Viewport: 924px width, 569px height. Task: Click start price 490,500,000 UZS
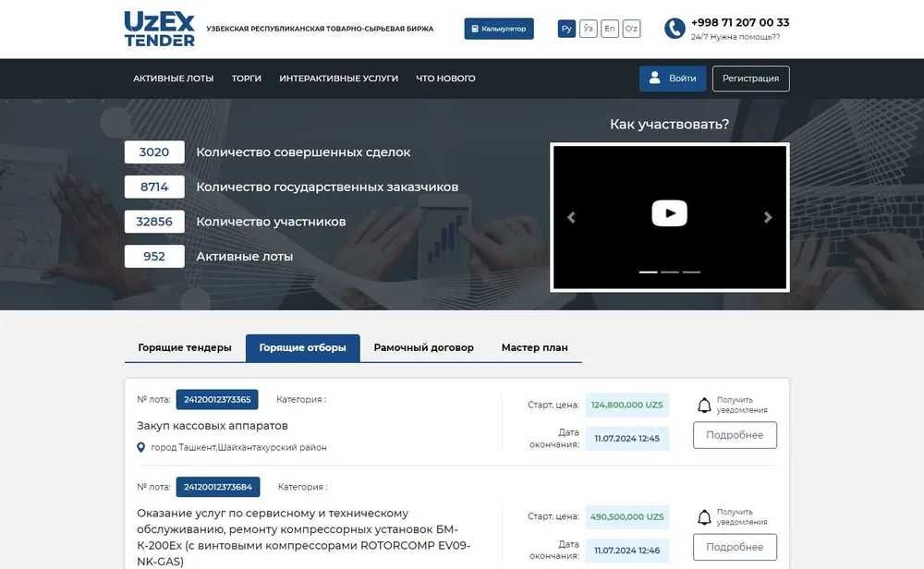[627, 516]
